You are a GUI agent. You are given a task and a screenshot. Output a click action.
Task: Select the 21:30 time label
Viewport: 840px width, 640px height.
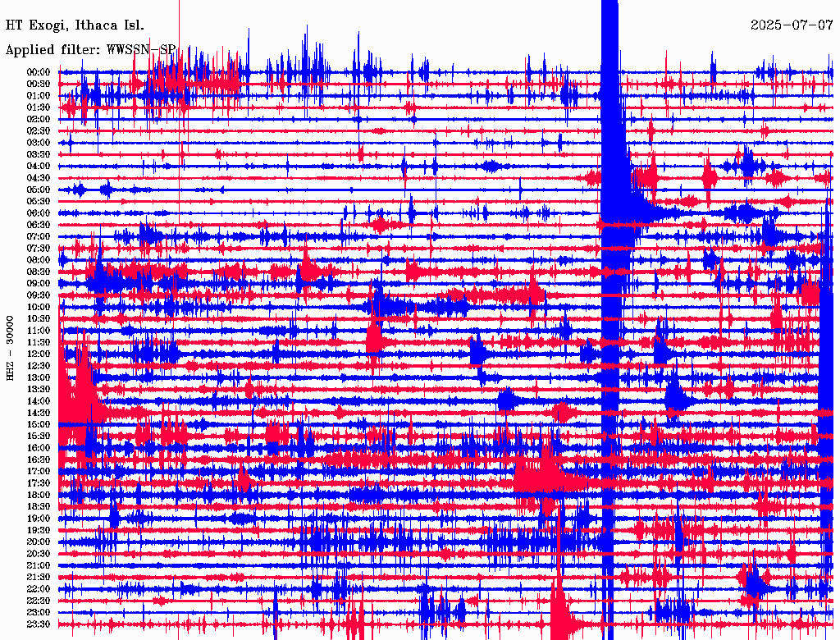pos(39,578)
